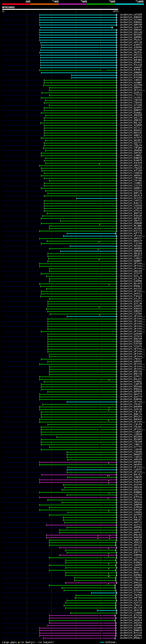Image resolution: width=146 pixels, height=644 pixels.
Task: Open hit UniRef100_C7ZC53
Action: click(x=131, y=95)
